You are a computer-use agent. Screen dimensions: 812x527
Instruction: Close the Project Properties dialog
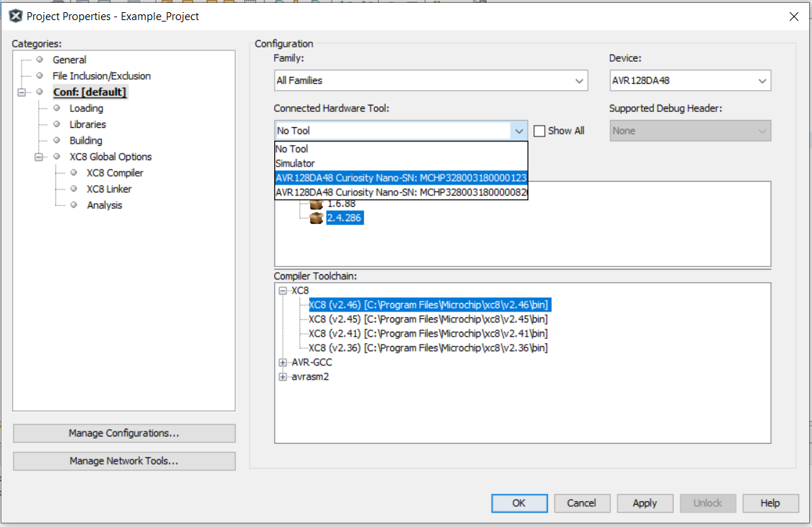coord(794,17)
